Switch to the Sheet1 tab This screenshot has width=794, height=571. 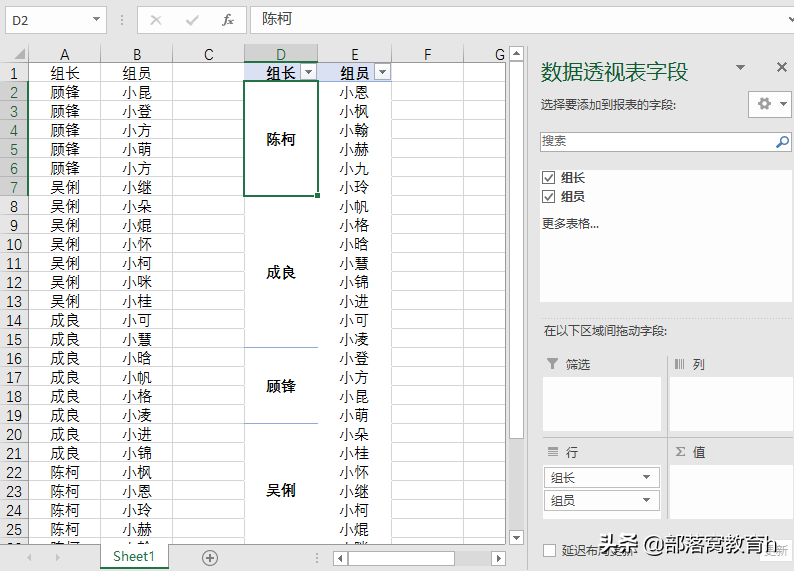point(134,557)
